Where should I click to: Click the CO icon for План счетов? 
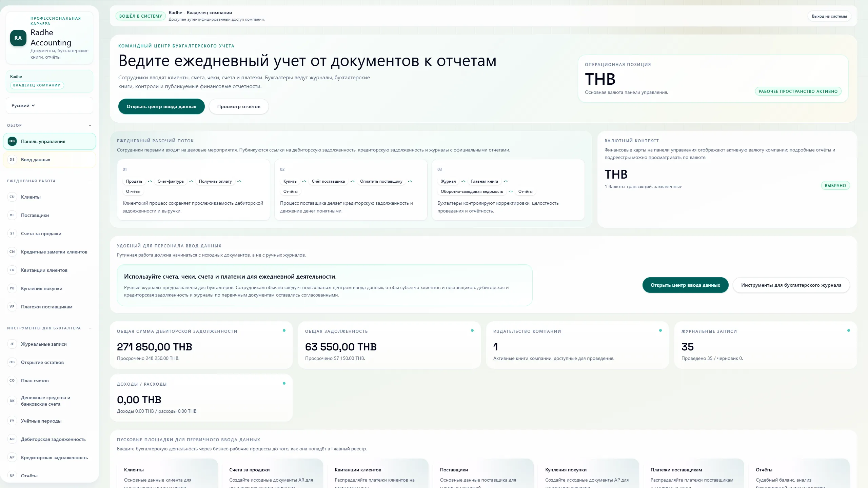(12, 381)
